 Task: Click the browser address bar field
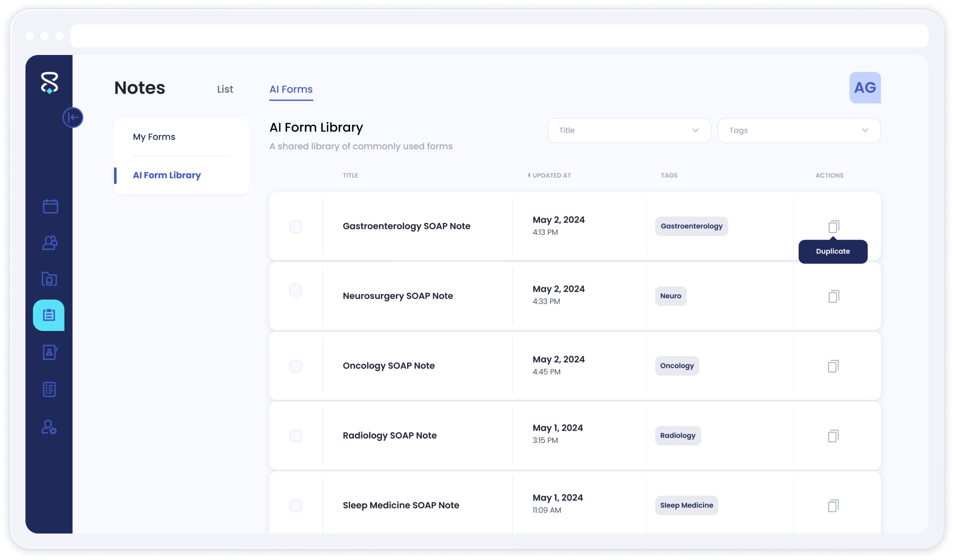point(499,36)
